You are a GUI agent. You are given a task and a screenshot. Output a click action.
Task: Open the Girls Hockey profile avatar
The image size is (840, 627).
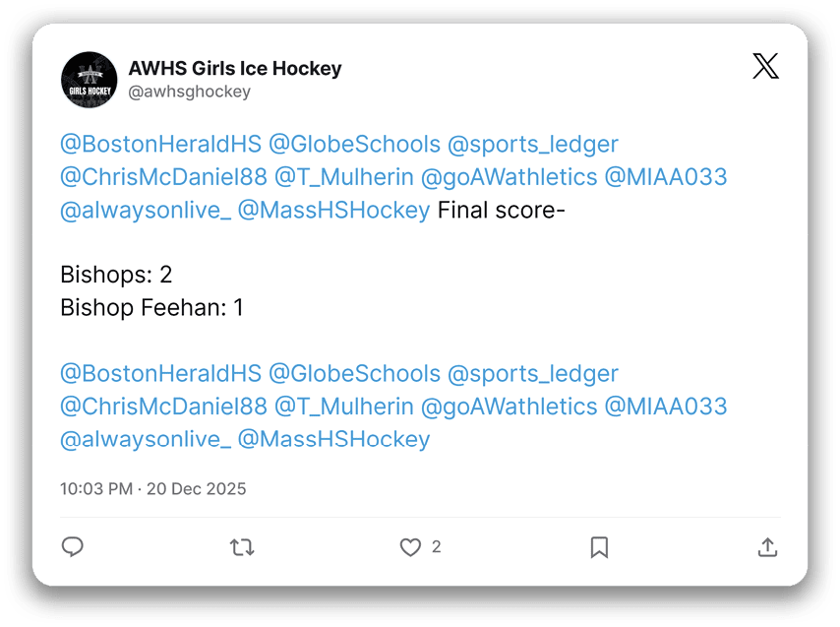[90, 80]
